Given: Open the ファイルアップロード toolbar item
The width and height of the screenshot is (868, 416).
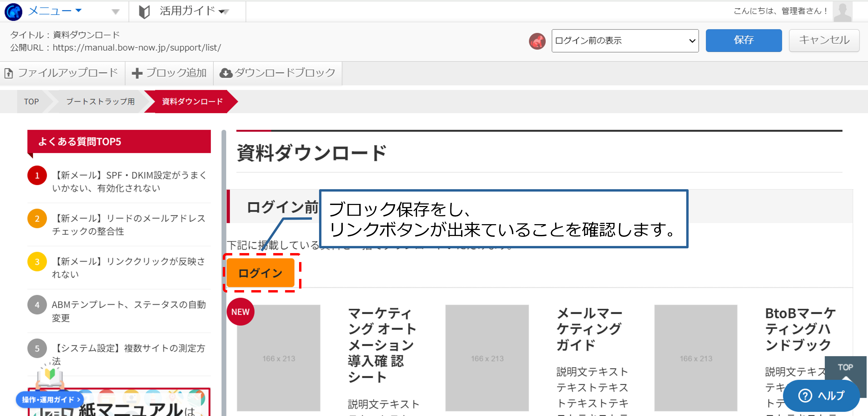Looking at the screenshot, I should pyautogui.click(x=62, y=73).
